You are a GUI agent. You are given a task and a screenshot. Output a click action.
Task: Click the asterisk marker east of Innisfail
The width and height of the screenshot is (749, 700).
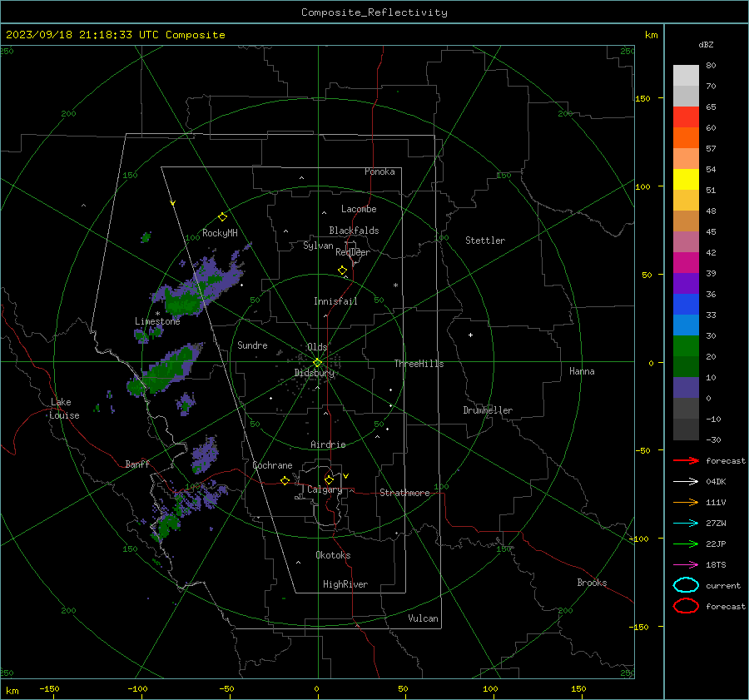[x=395, y=285]
